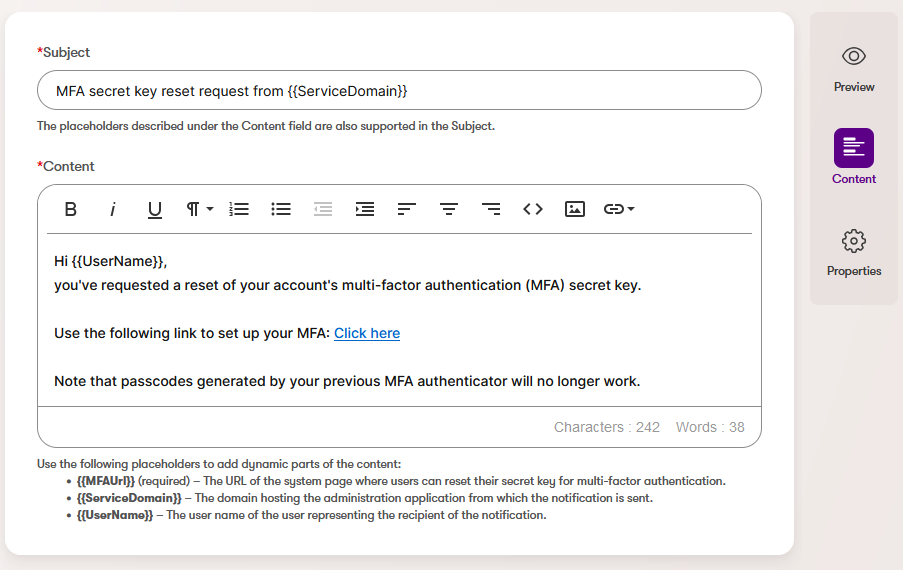Screen dimensions: 903x570
Task: Toggle bold formatting in the editor
Action: (x=71, y=209)
